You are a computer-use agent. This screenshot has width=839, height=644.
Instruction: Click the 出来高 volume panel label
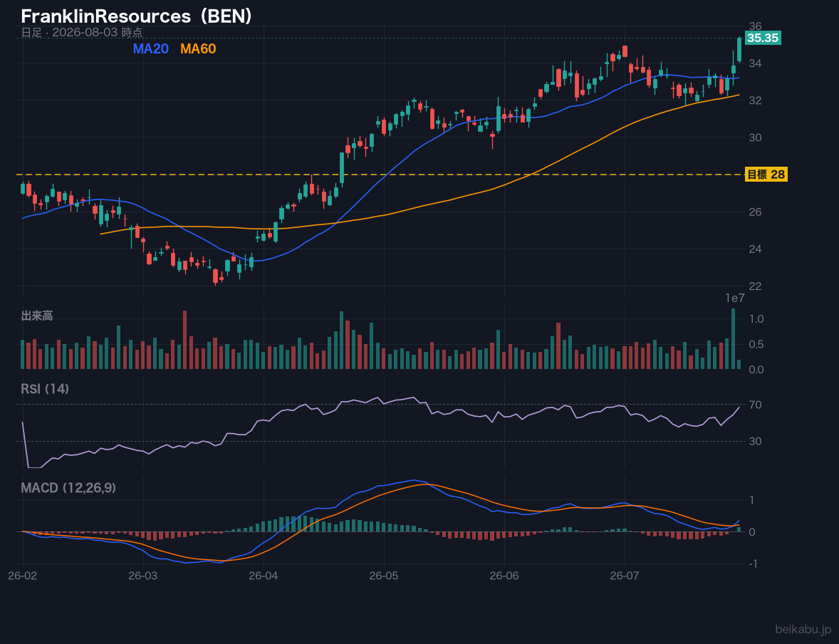pos(37,316)
